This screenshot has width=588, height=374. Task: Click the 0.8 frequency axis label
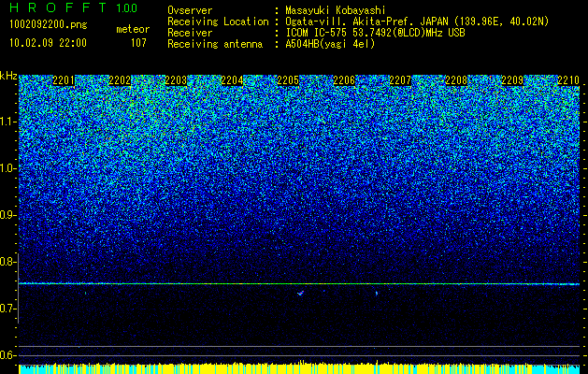click(7, 262)
